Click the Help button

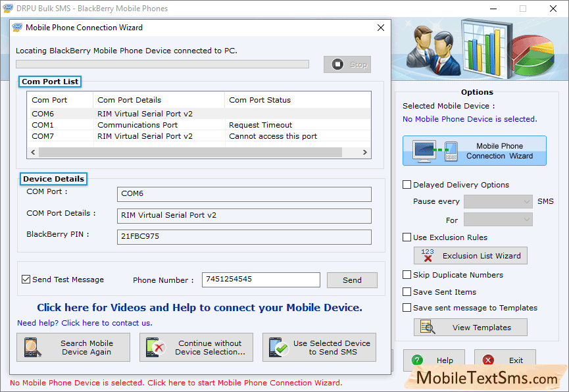point(434,360)
